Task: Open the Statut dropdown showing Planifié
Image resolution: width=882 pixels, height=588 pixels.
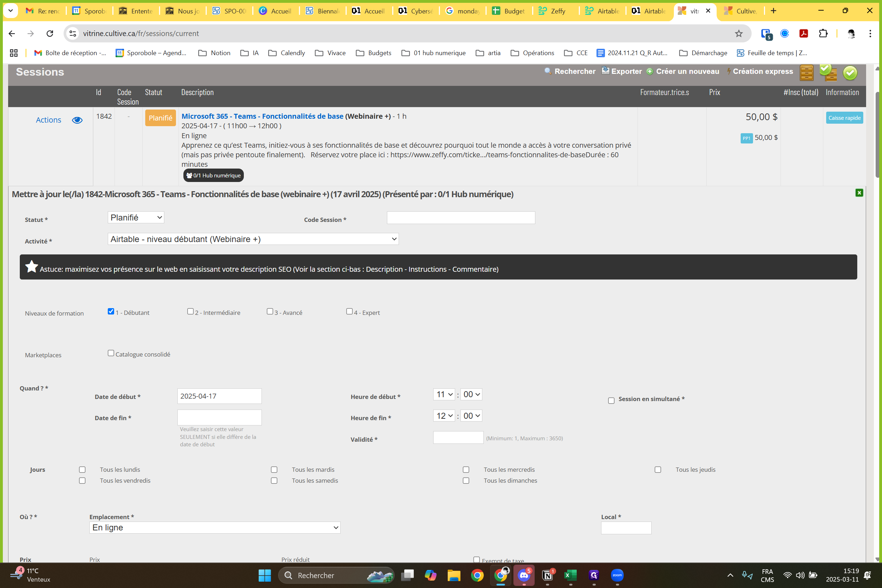Action: [136, 218]
